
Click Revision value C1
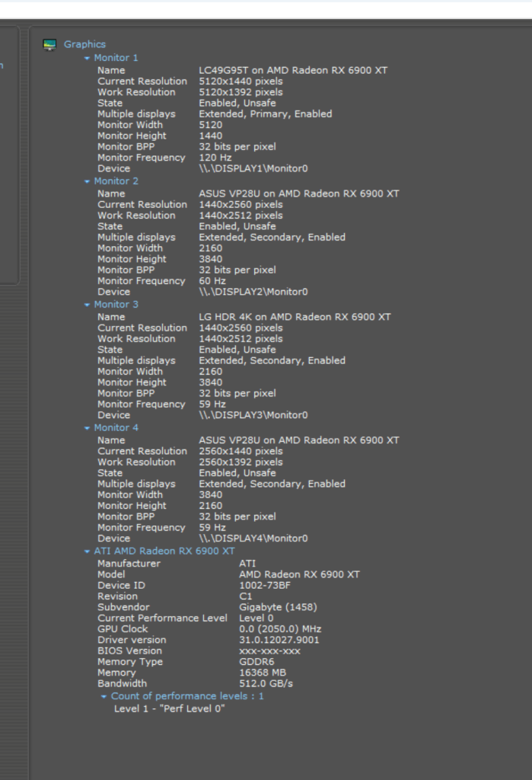246,596
